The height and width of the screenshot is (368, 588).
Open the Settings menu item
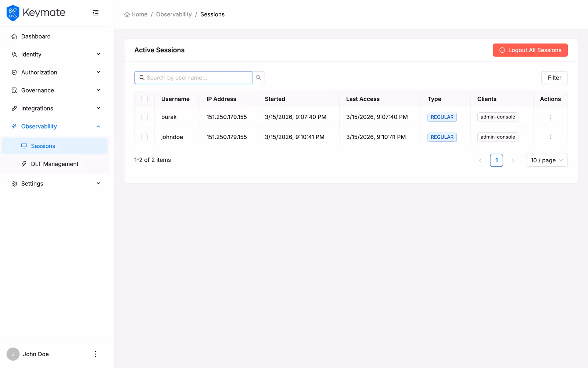pyautogui.click(x=32, y=183)
